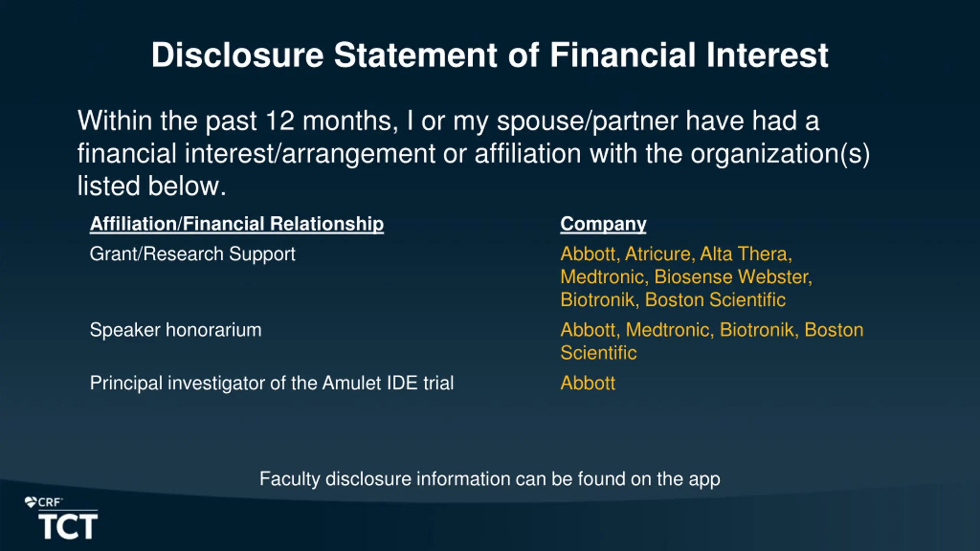Click the TCT logo
980x551 pixels.
[x=68, y=526]
